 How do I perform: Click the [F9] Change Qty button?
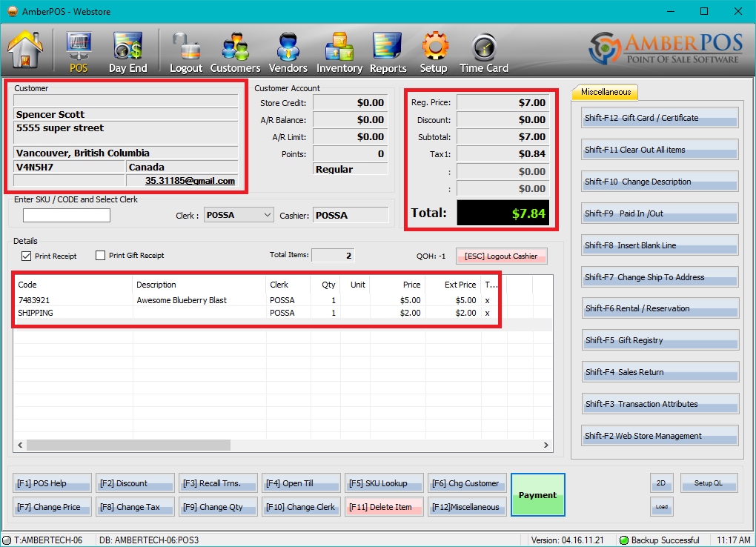point(218,506)
